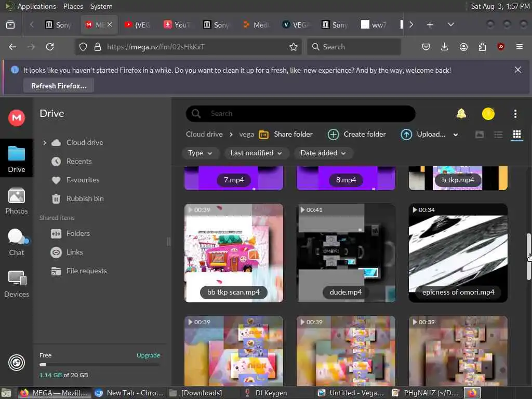Open Firefox extensions puzzle icon
The height and width of the screenshot is (399, 532).
(x=482, y=47)
